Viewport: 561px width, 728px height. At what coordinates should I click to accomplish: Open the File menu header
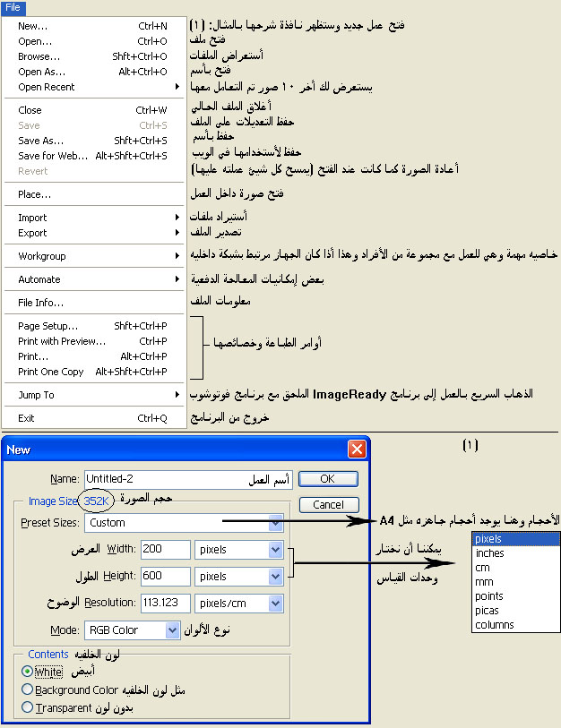point(13,7)
